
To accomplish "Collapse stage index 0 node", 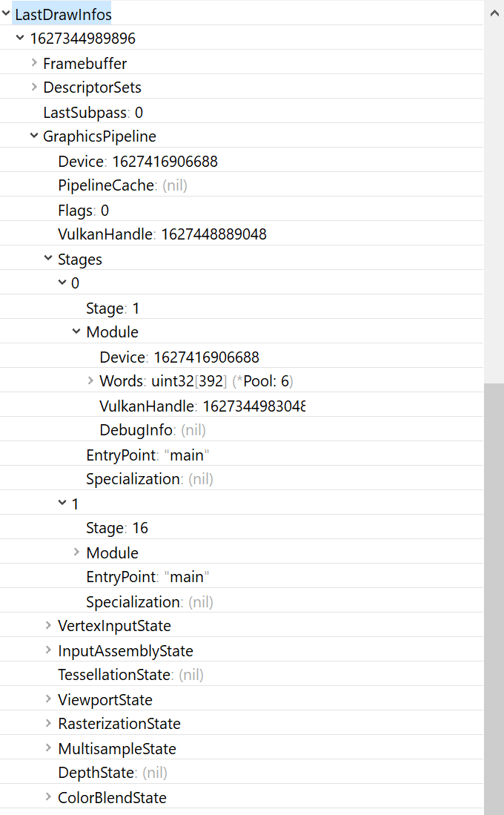I will coord(62,283).
